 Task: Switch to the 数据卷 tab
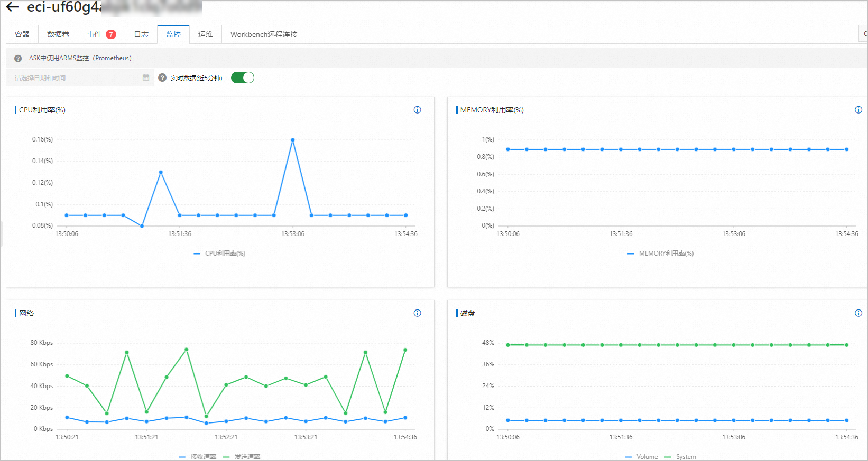[x=58, y=34]
